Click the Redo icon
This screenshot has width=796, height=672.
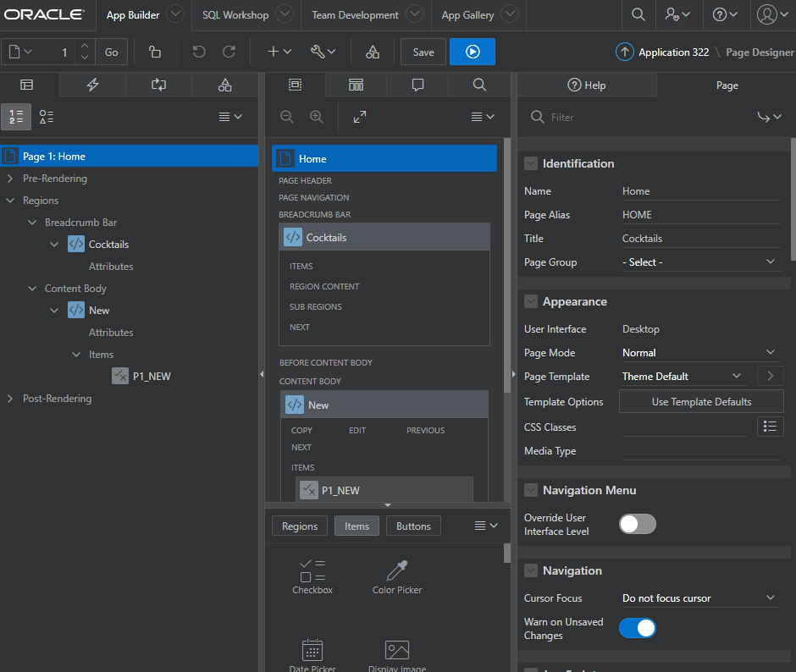(229, 52)
